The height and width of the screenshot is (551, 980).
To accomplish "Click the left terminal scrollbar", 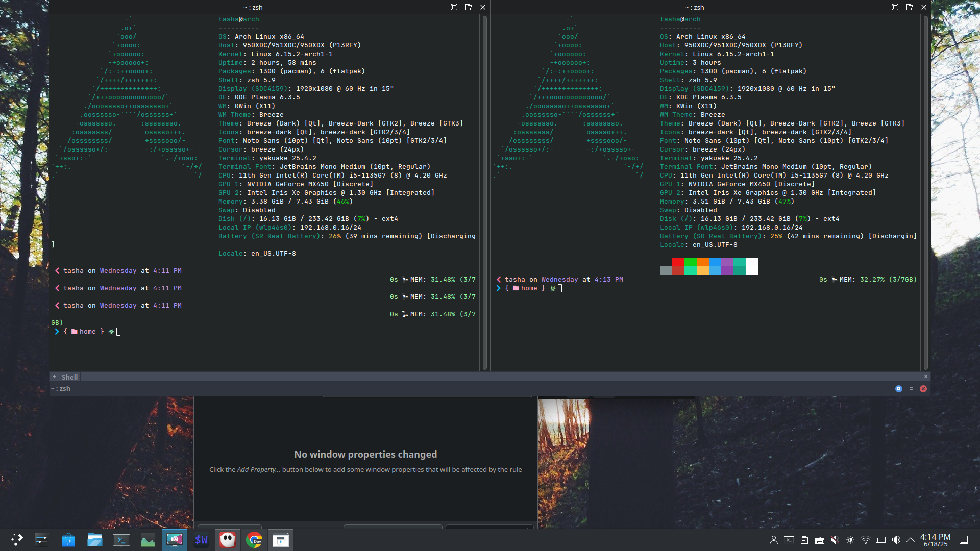I will (484, 193).
